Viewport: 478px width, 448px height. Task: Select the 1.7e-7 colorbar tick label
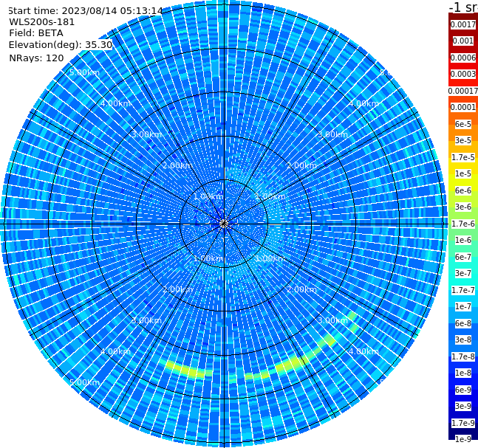(463, 290)
